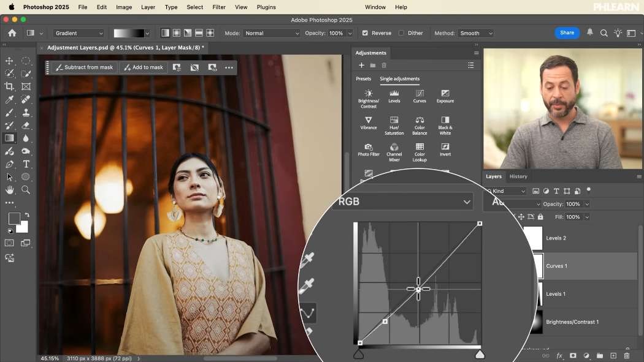Open the Filter menu
The height and width of the screenshot is (362, 644).
click(219, 7)
